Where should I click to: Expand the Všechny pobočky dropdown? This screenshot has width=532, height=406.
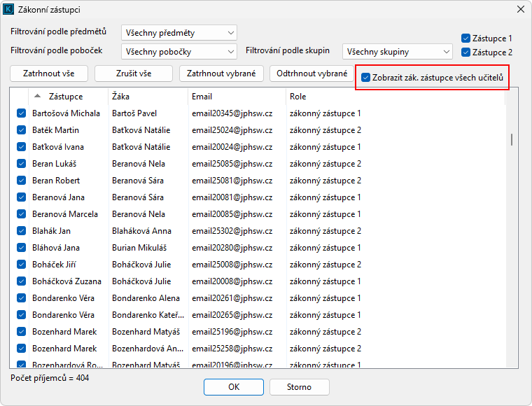tap(179, 51)
